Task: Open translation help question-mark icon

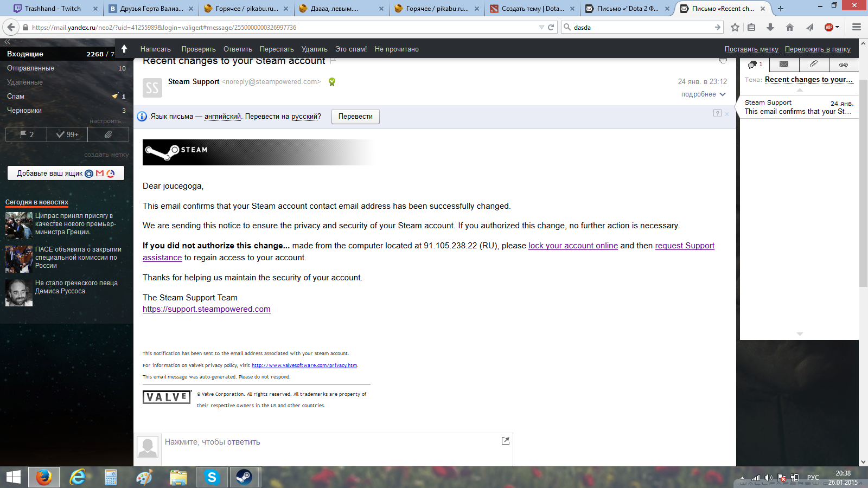Action: [x=717, y=113]
